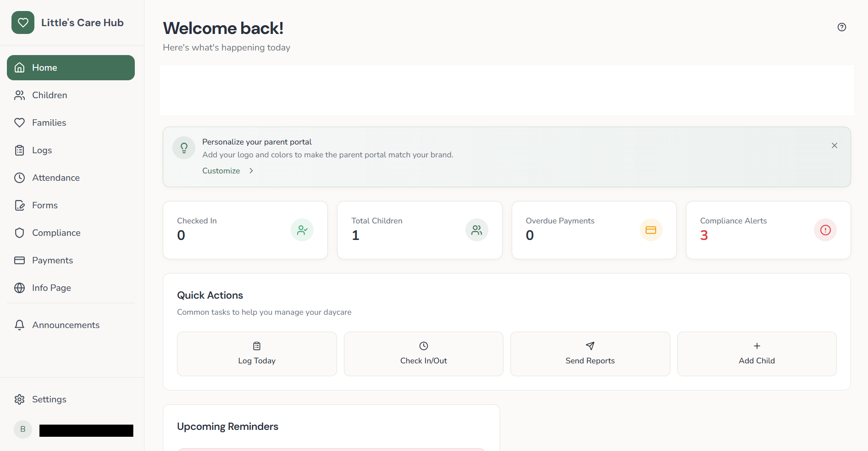Click the Log Today quick action button

257,354
